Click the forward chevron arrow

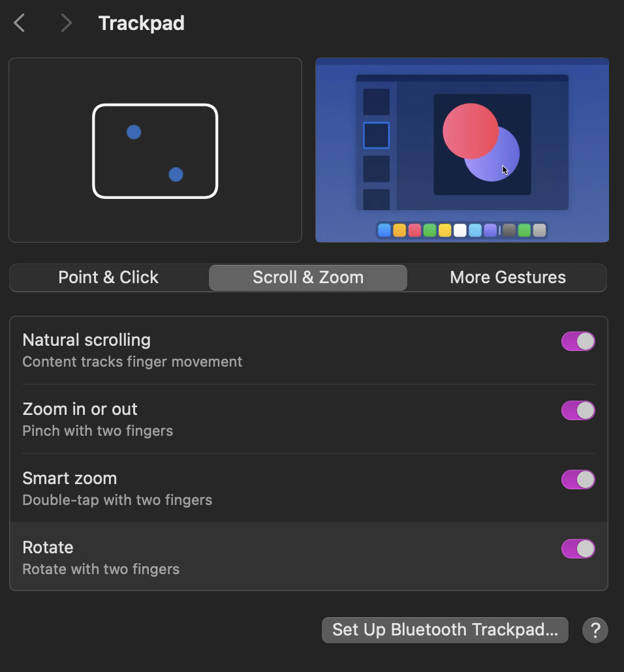[x=65, y=23]
